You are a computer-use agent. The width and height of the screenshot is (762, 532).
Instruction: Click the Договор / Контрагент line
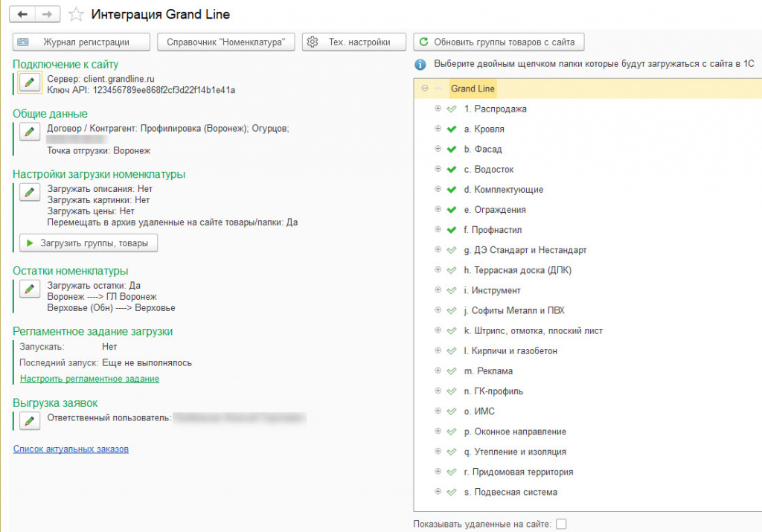[x=168, y=129]
